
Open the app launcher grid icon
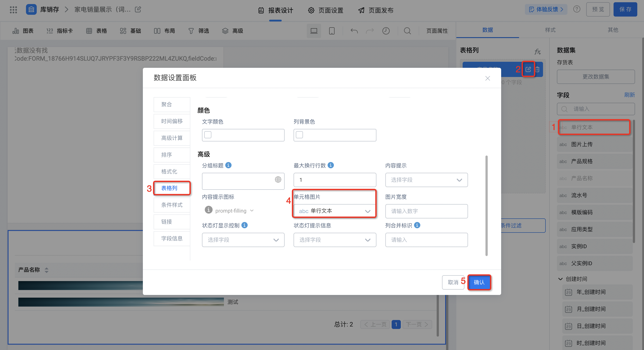coord(13,10)
